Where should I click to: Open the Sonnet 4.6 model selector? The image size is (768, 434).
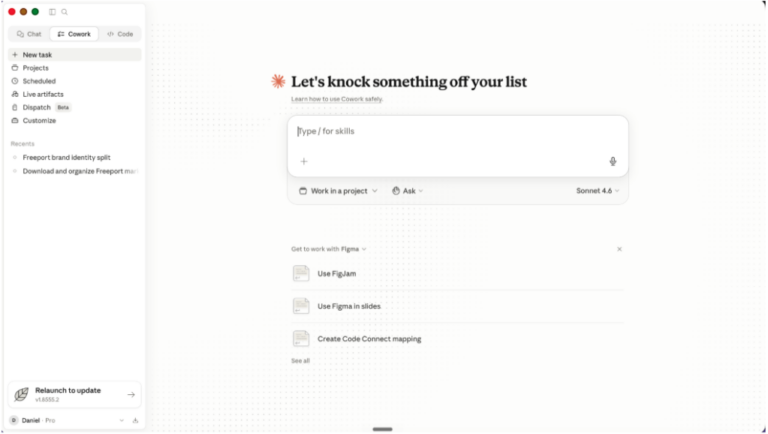pyautogui.click(x=598, y=191)
